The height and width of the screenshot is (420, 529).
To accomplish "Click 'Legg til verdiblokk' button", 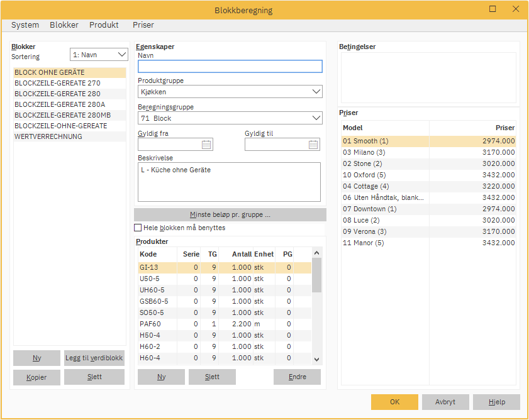I will tap(94, 358).
